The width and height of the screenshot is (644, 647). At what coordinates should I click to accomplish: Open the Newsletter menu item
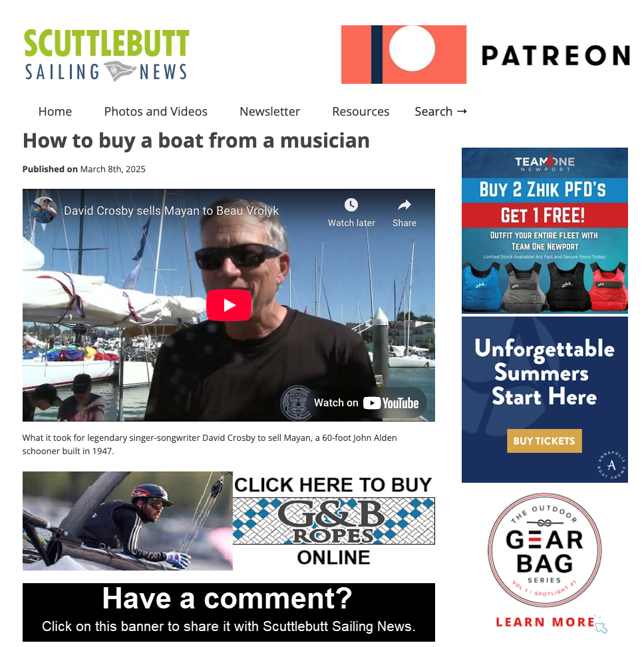point(269,112)
